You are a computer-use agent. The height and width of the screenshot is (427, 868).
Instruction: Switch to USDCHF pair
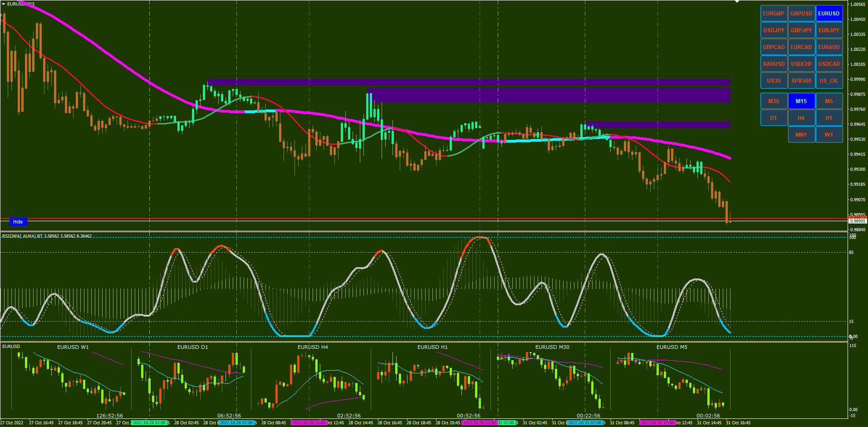coord(801,64)
